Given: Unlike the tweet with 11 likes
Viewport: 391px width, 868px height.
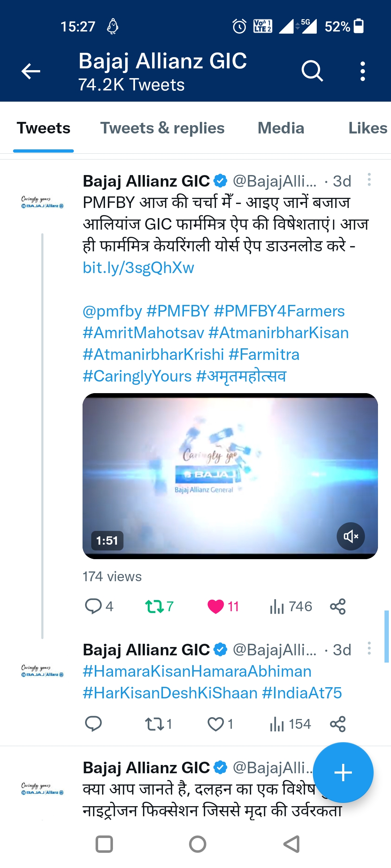Looking at the screenshot, I should click(223, 607).
